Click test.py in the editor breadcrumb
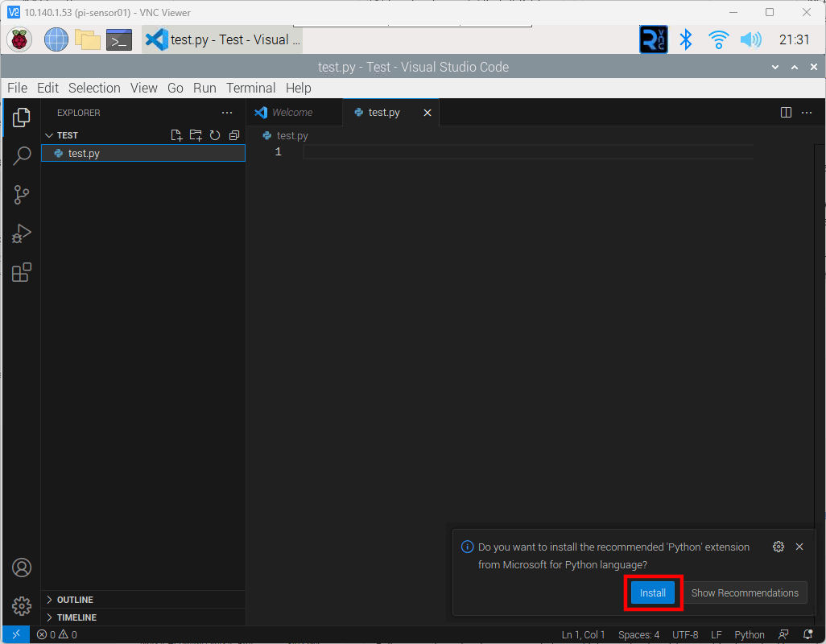 [292, 136]
